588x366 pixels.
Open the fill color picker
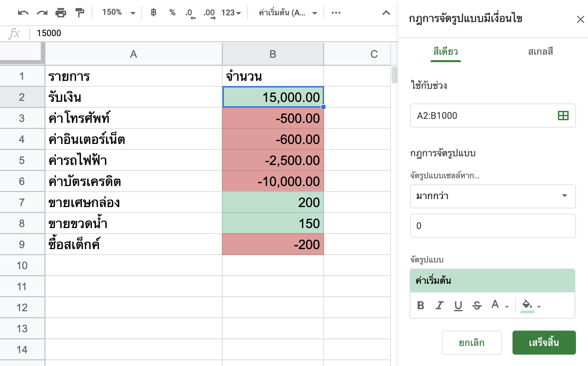click(531, 305)
